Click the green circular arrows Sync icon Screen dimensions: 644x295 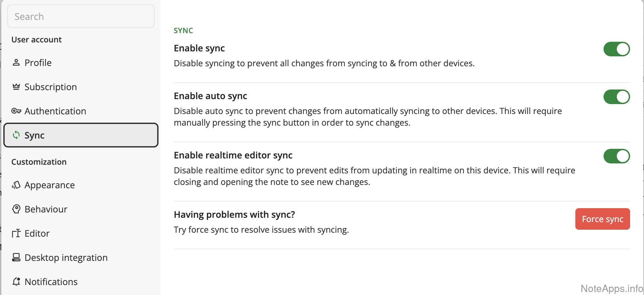pyautogui.click(x=16, y=135)
